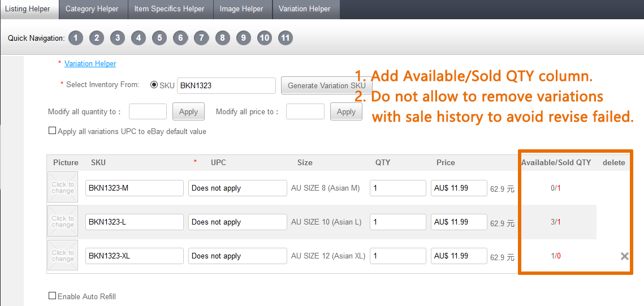Change picture for BKN1323-M variation
The image size is (644, 306).
click(x=63, y=187)
